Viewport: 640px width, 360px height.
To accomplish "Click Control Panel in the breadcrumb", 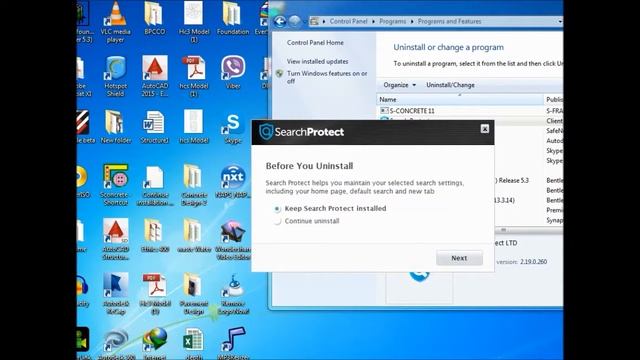I will pos(348,21).
